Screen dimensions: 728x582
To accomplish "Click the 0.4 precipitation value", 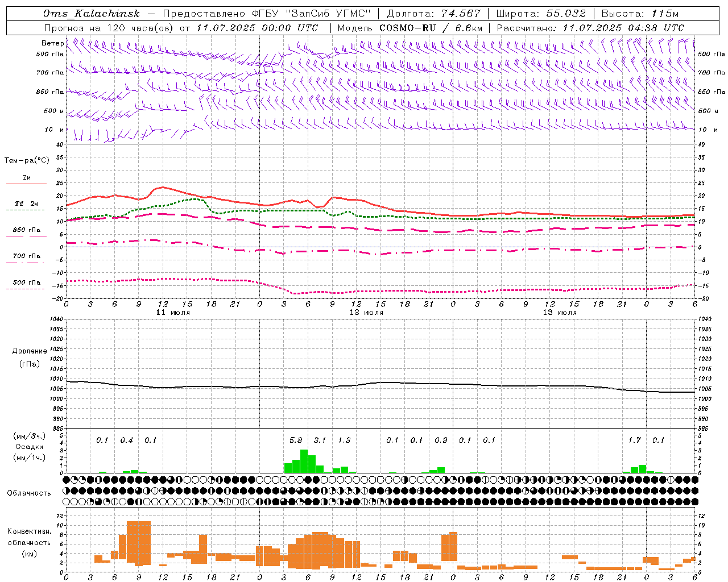I will point(126,440).
